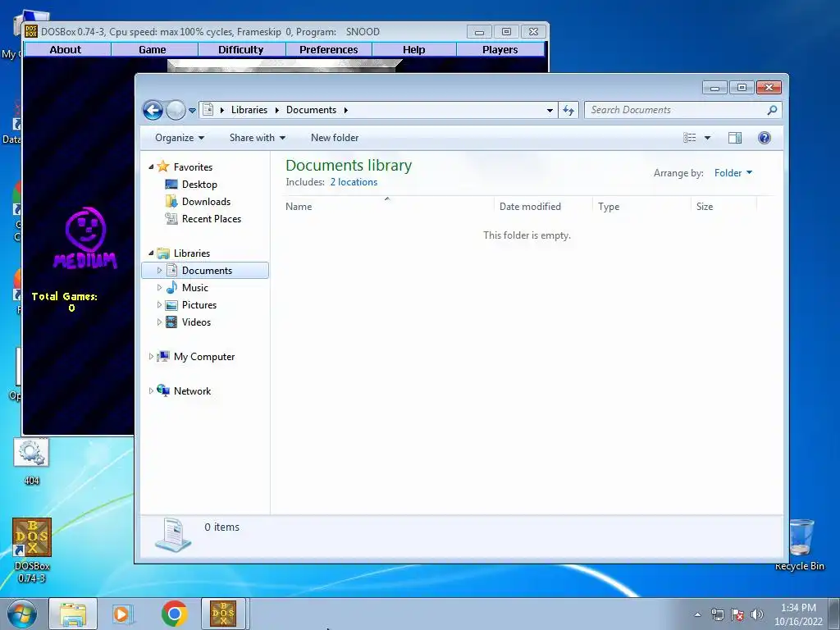Open My Computer in navigation pane
This screenshot has width=840, height=630.
click(x=204, y=357)
